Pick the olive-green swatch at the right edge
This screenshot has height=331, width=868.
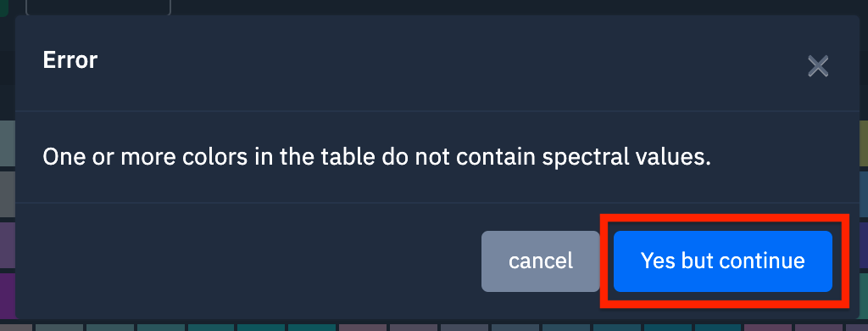point(864,143)
